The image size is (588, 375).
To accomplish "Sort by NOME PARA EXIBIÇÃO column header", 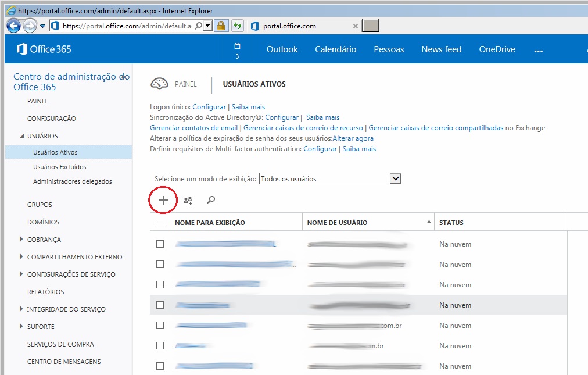I will [210, 223].
